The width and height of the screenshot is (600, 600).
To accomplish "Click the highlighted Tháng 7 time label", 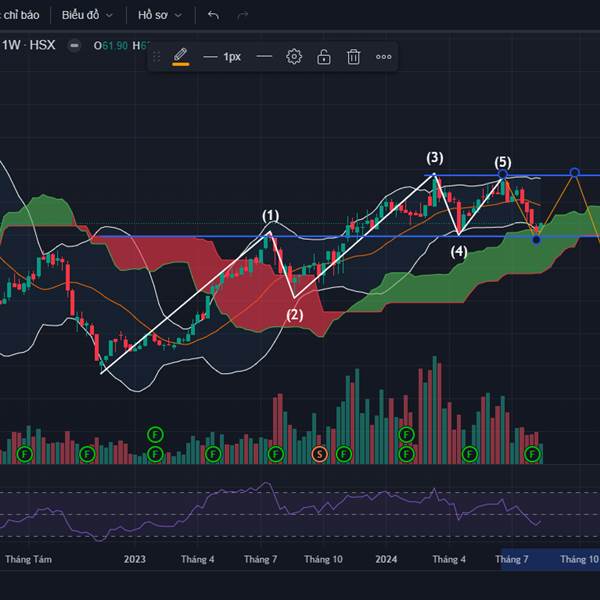I will (512, 559).
